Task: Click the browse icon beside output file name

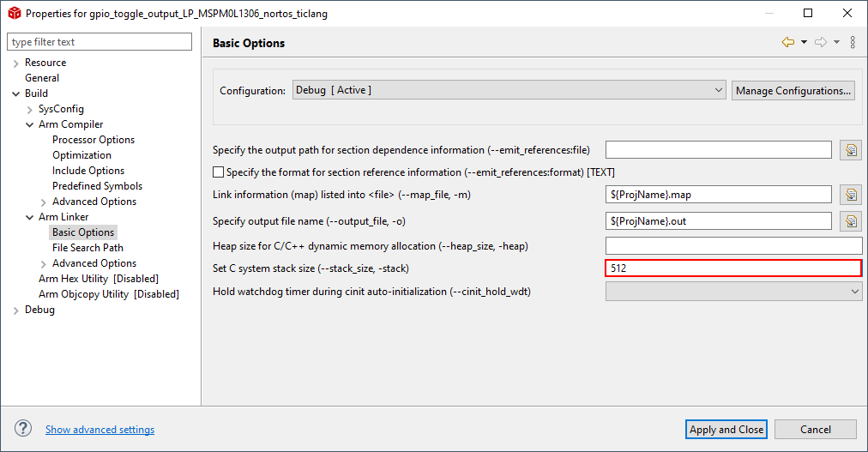Action: click(850, 221)
